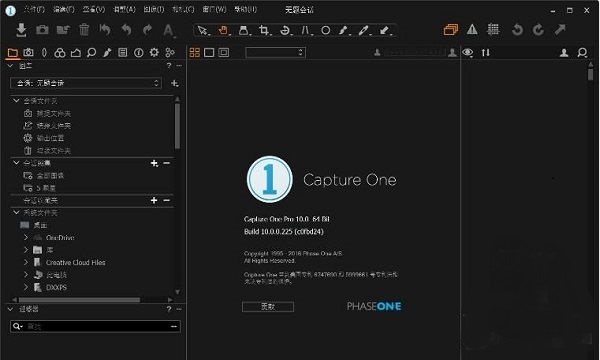Screen dimensions: 600x360
Task: Add a session album with plus button
Action: (x=154, y=163)
